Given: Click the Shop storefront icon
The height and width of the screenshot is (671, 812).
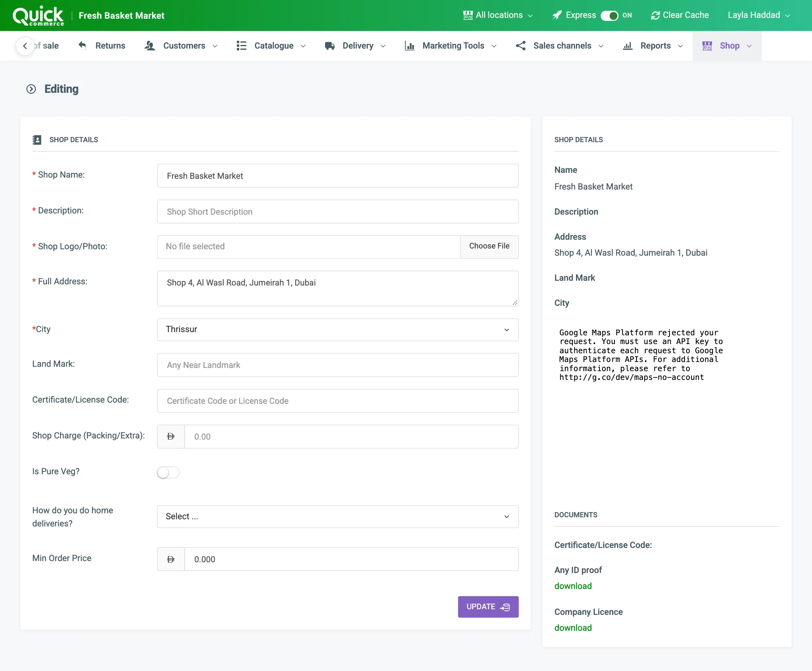Looking at the screenshot, I should (707, 45).
